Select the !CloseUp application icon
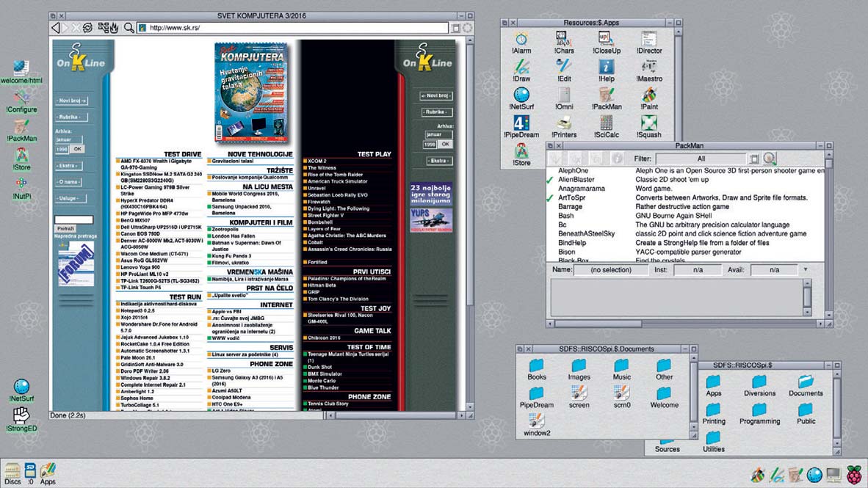868x488 pixels. 606,43
